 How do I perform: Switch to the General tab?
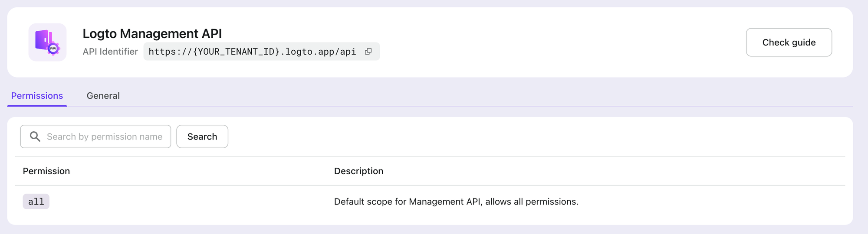(x=103, y=96)
